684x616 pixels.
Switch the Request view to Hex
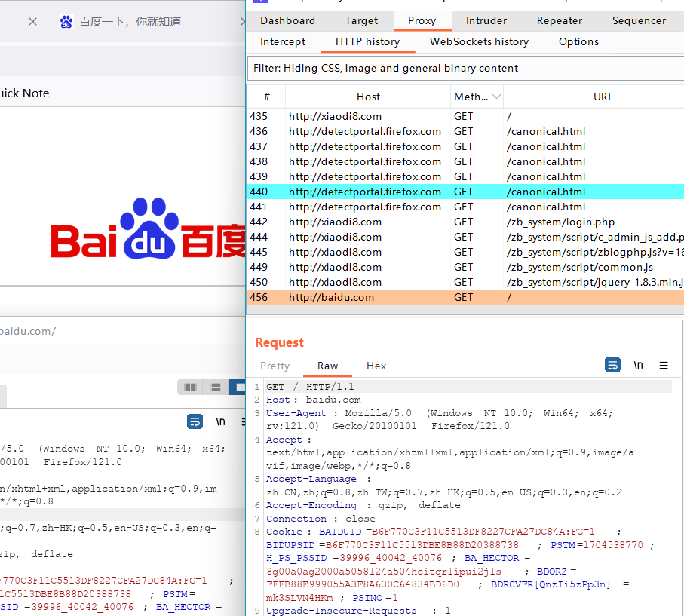[x=376, y=366]
